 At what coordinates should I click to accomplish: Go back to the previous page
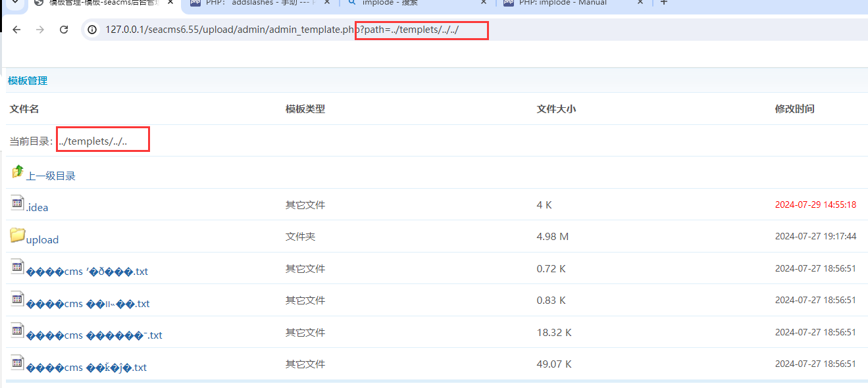tap(17, 30)
